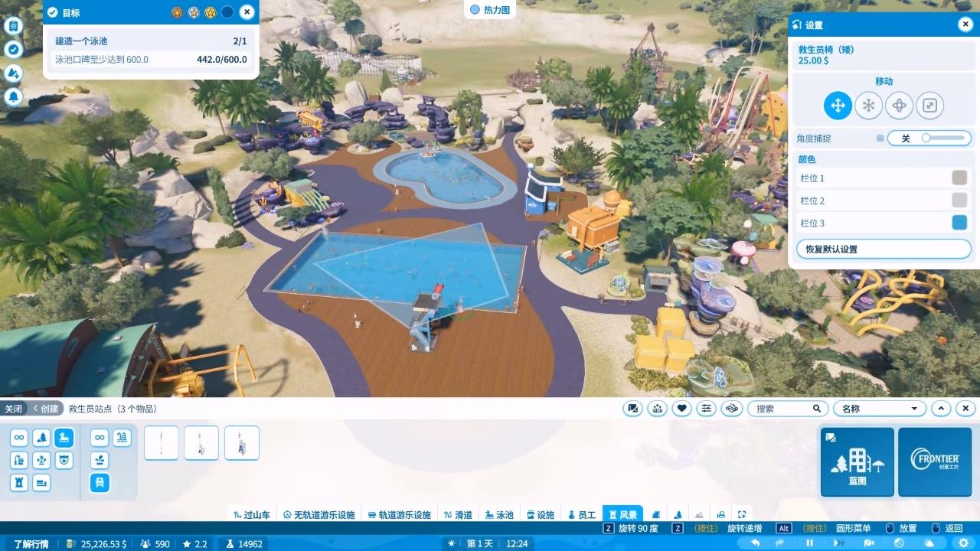Select the billboard sign category icon

pos(42,483)
